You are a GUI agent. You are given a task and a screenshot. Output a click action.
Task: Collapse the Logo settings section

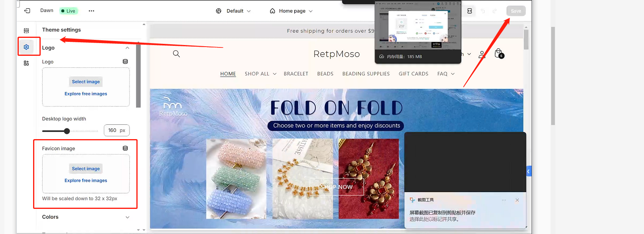tap(128, 48)
